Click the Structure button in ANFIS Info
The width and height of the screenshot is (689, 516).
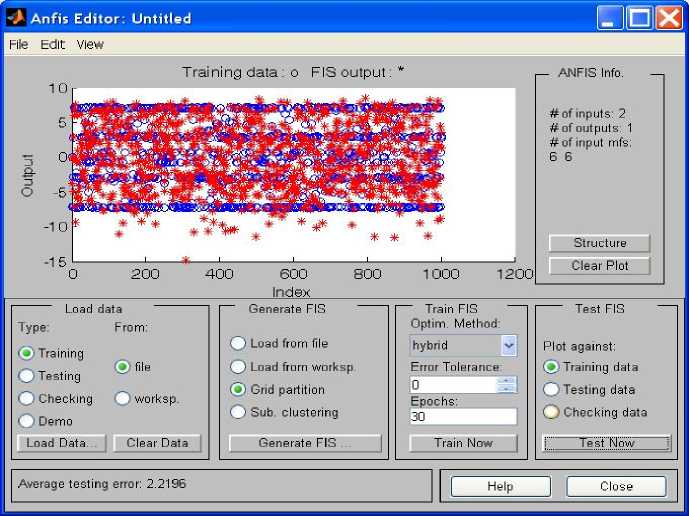(x=599, y=243)
